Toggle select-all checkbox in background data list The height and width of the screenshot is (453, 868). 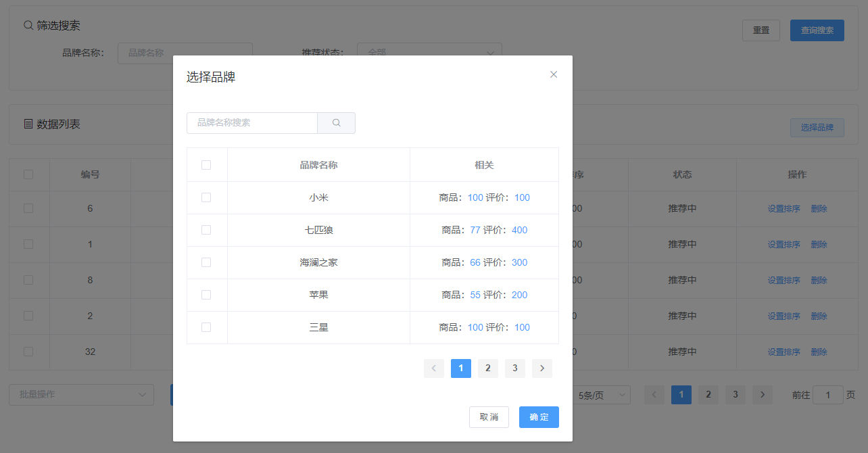[28, 174]
